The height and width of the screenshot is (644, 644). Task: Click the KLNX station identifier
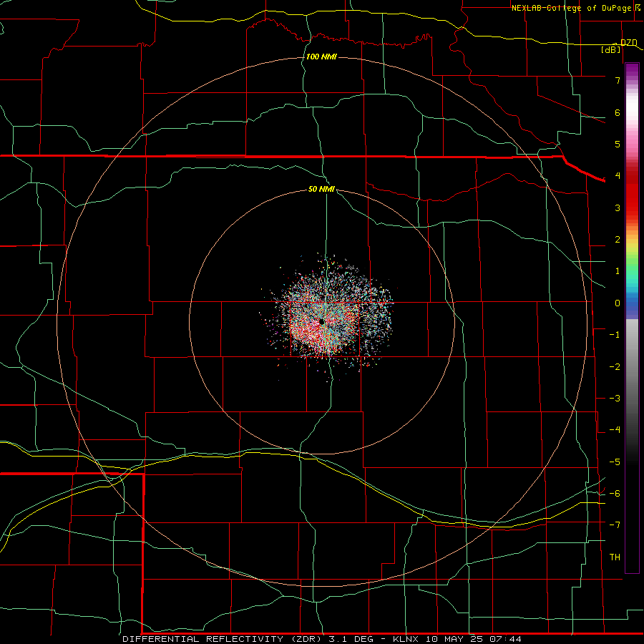[x=406, y=639]
